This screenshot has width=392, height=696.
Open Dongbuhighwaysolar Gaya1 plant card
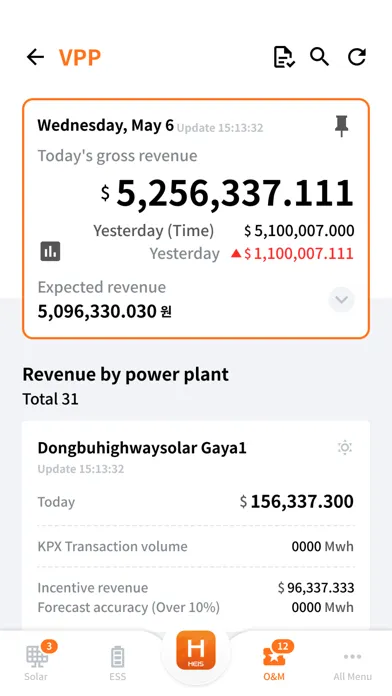coord(196,525)
